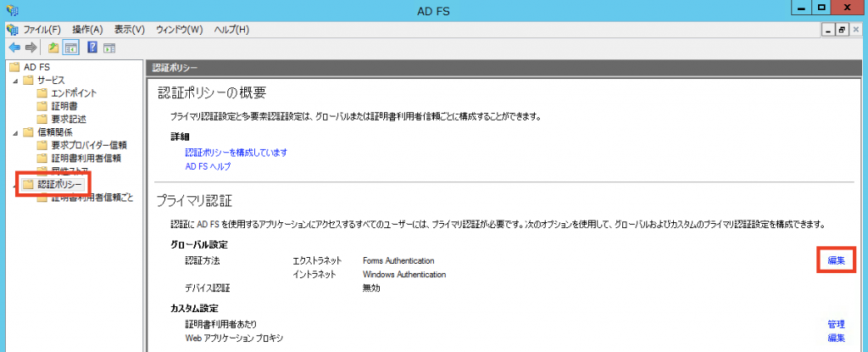Open help via the blue question mark icon

point(93,47)
